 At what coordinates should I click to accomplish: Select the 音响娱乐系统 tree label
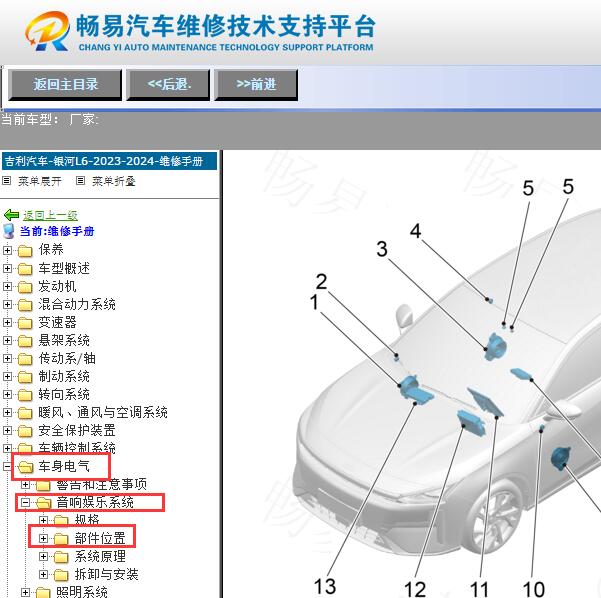click(x=95, y=502)
